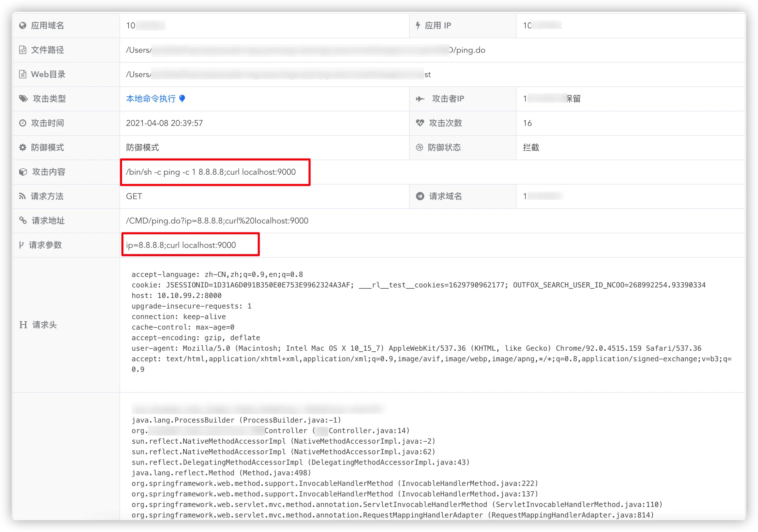Click the round icon beside 防御状态
This screenshot has height=532, width=758.
[x=419, y=147]
